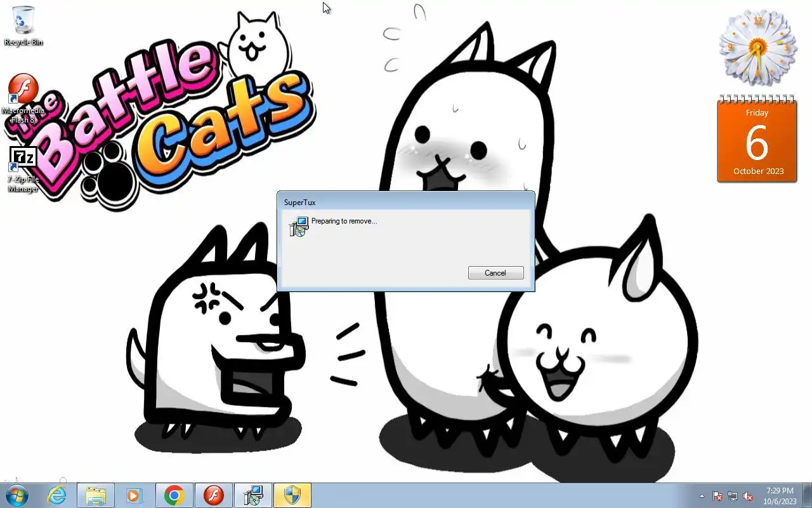Open the Windows Start menu
This screenshot has height=508, width=812.
point(16,495)
